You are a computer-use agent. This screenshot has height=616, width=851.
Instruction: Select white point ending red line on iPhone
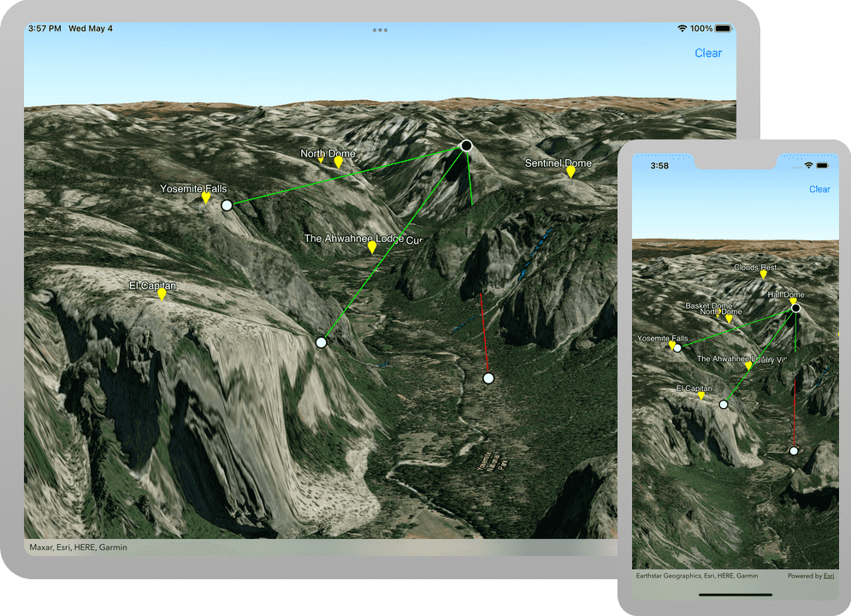[x=794, y=450]
